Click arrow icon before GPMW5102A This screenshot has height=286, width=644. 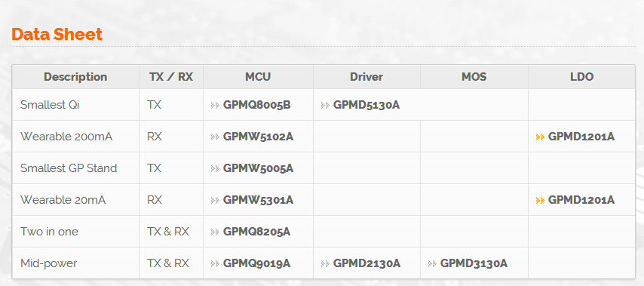tap(215, 137)
